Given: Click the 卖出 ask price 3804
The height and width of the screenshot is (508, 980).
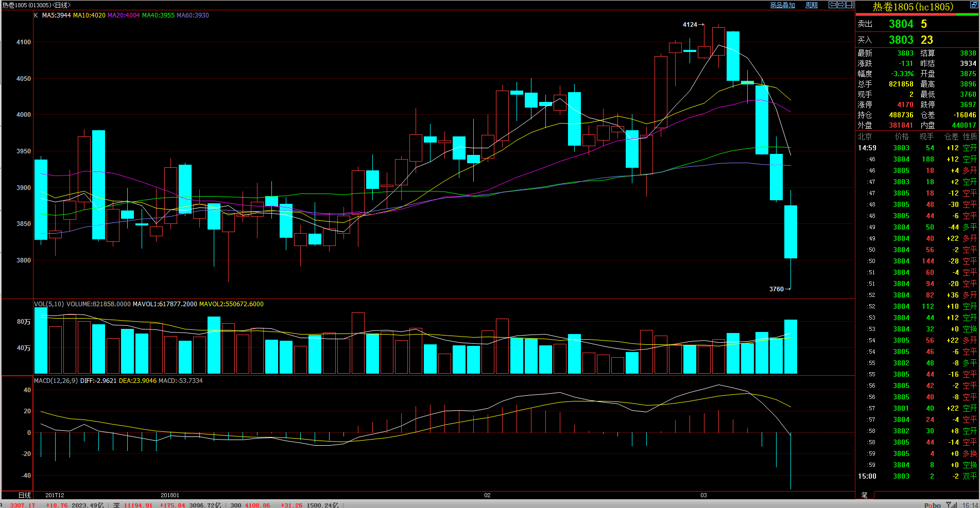Looking at the screenshot, I should click(901, 24).
